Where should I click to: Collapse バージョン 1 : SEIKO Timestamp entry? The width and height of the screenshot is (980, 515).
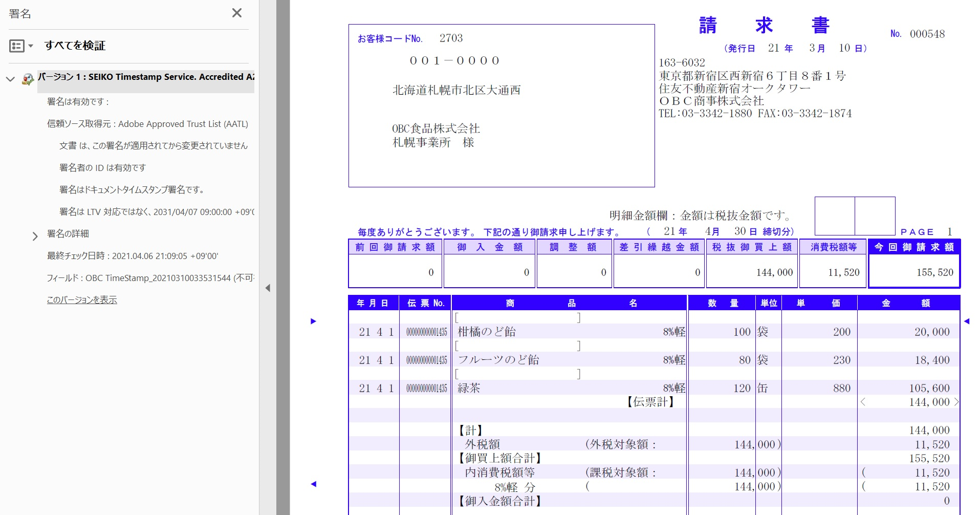click(10, 78)
